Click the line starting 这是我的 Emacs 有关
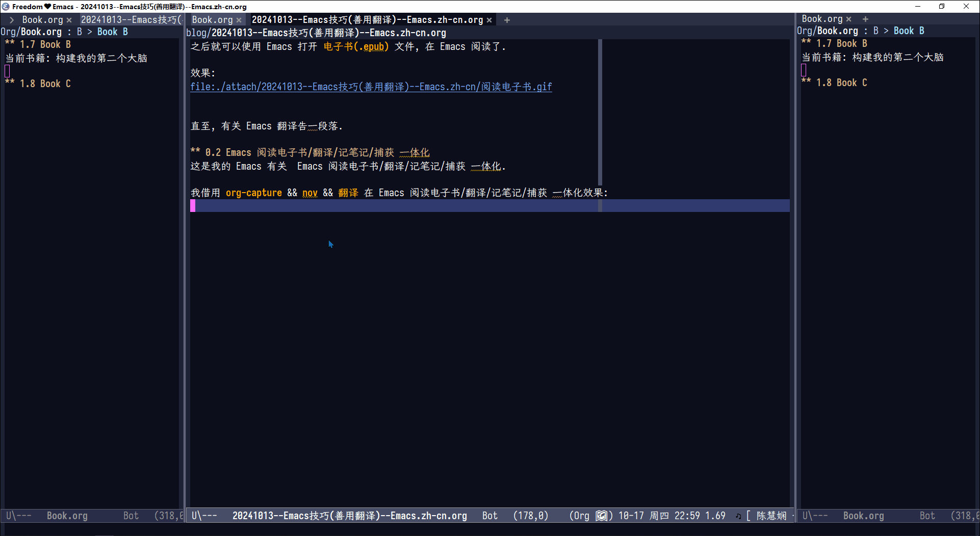Viewport: 980px width, 536px height. point(348,167)
